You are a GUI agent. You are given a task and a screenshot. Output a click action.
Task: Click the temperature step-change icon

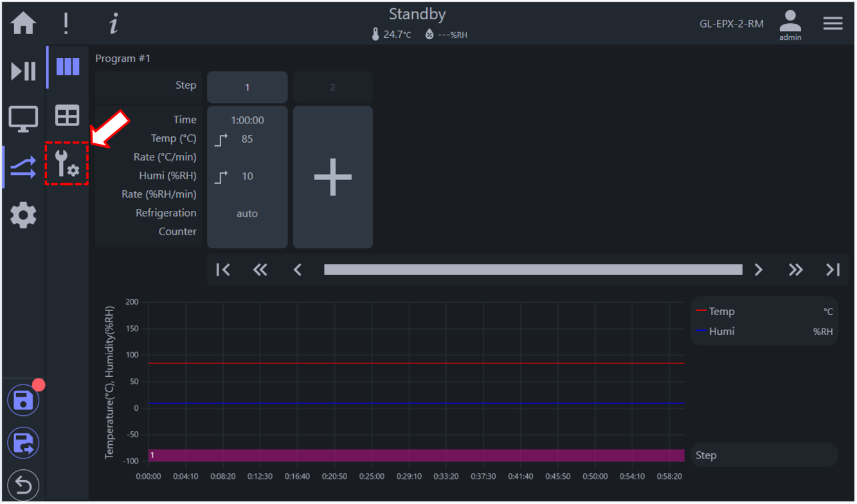click(x=221, y=139)
